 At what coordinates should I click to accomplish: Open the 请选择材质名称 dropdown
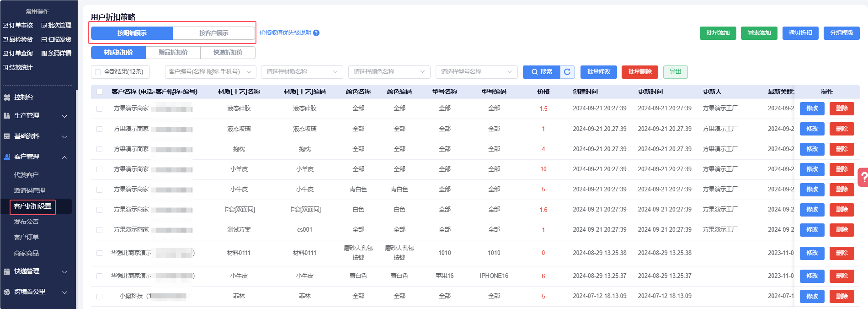click(x=302, y=72)
